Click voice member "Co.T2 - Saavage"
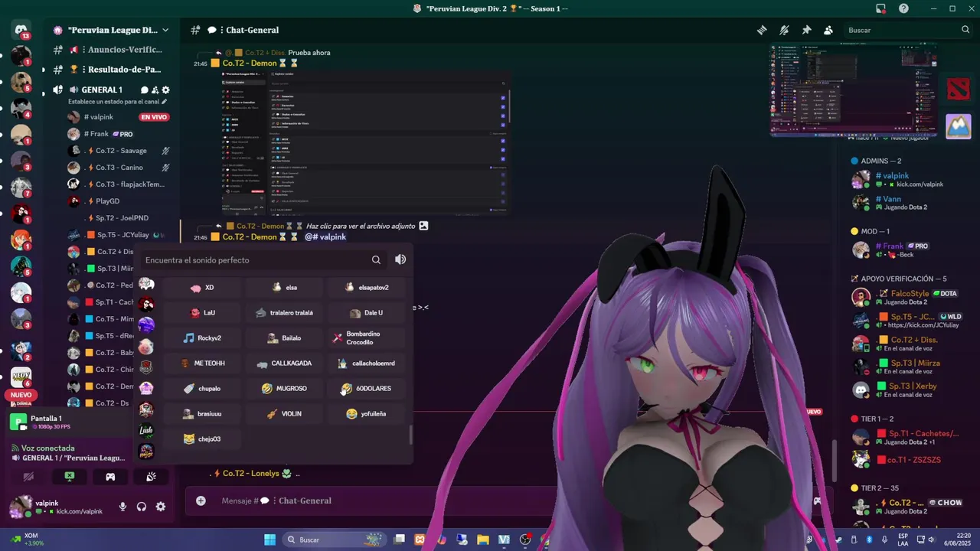The width and height of the screenshot is (980, 551). click(121, 151)
